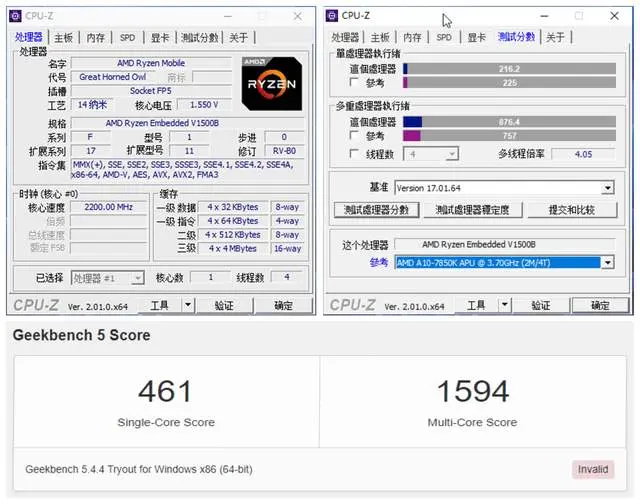Click 验证 button in right window

(x=540, y=305)
